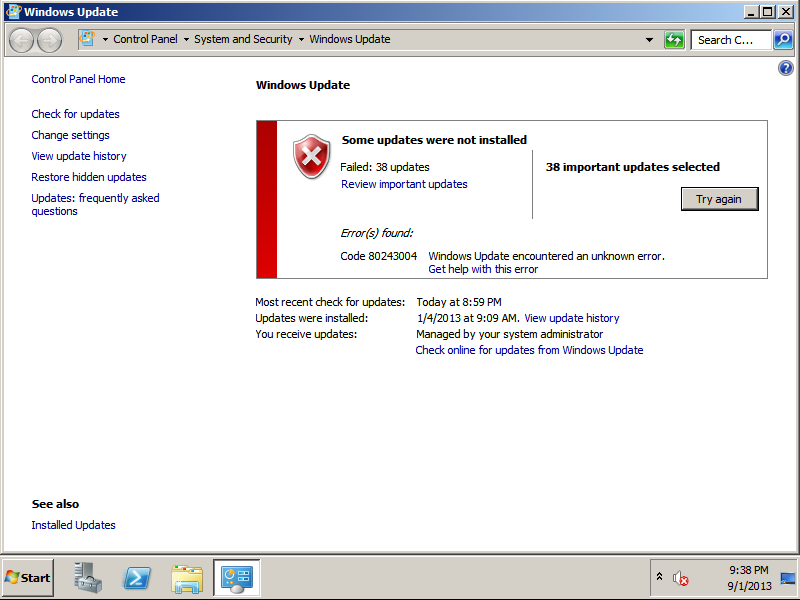Open Help via the blue question mark
800x600 pixels.
point(786,68)
